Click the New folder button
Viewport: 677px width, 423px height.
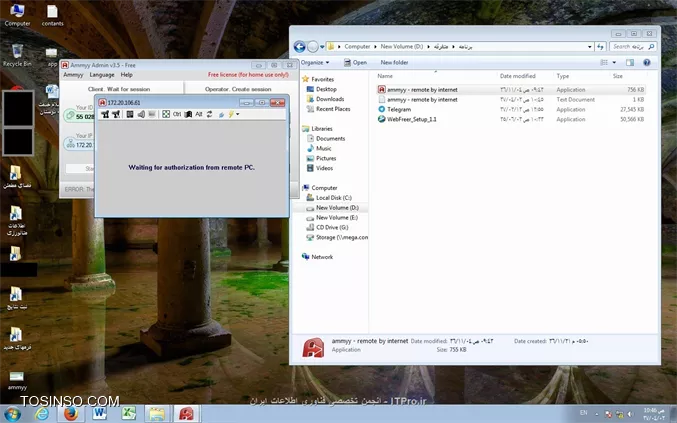(394, 63)
